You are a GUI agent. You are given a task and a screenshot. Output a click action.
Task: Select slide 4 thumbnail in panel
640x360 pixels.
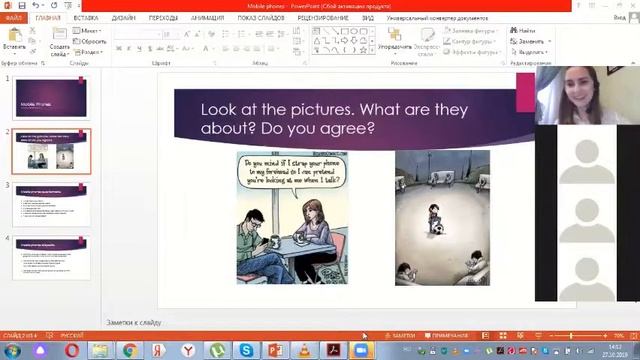(51, 258)
